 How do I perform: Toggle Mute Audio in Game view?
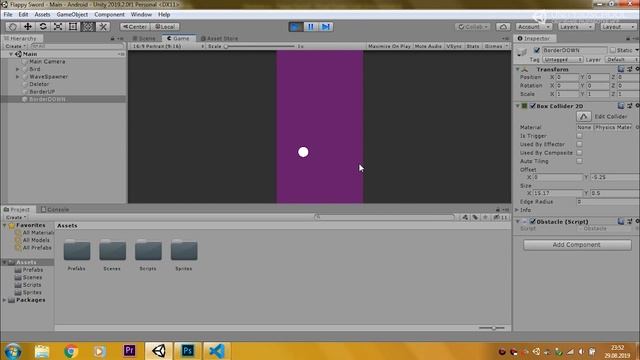click(428, 46)
